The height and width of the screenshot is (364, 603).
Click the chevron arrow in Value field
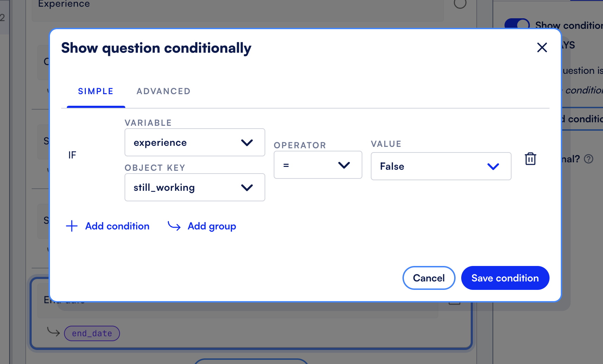click(x=493, y=167)
